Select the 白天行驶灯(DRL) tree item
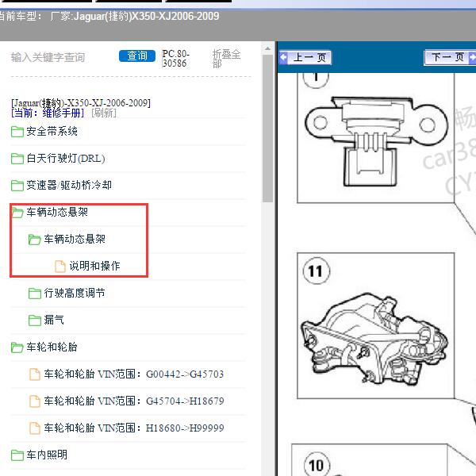 pyautogui.click(x=66, y=159)
